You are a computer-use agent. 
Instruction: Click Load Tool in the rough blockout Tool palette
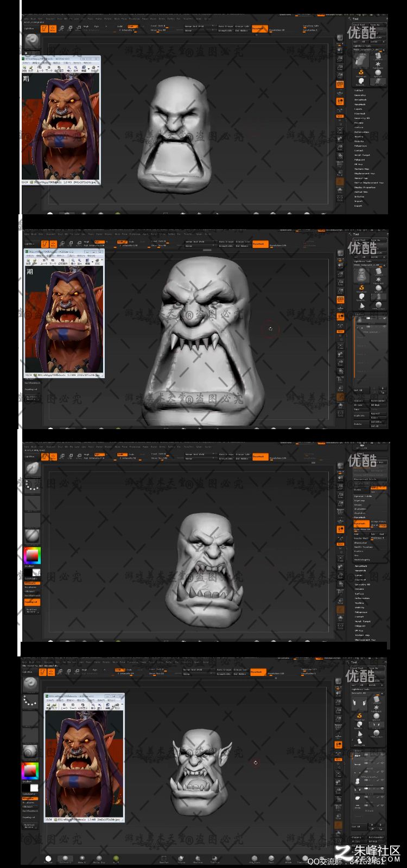(x=359, y=24)
